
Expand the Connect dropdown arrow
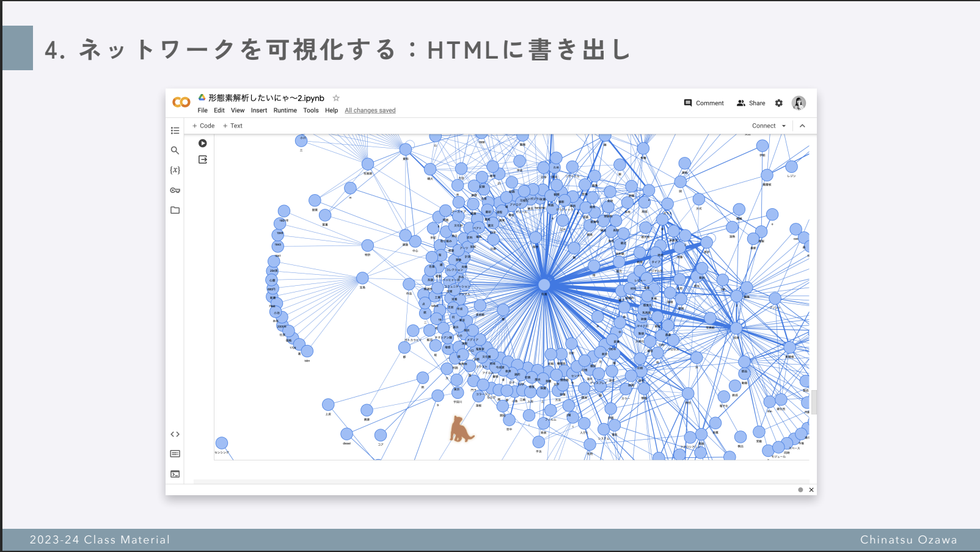click(x=784, y=126)
